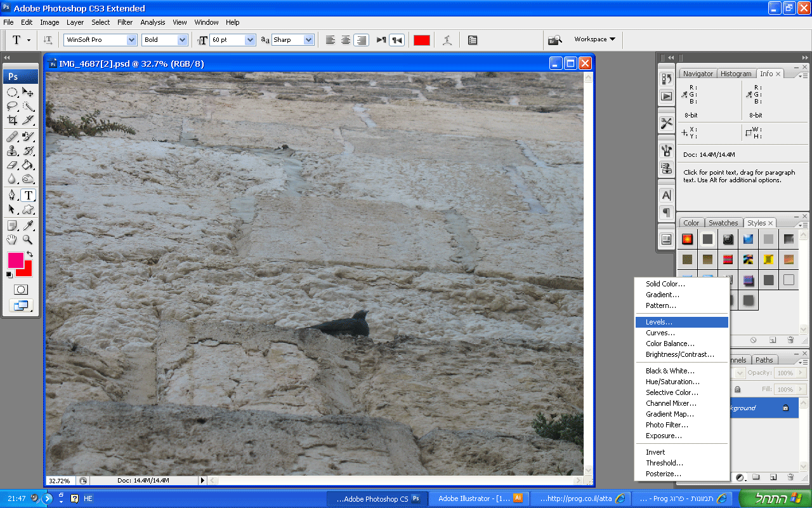Open the Info panel options menu
This screenshot has height=508, width=812.
803,75
